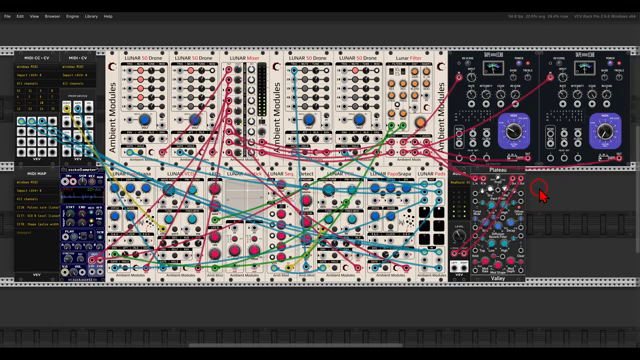Open the All channels selector on MIDI-CV
This screenshot has width=640, height=360.
[x=78, y=83]
